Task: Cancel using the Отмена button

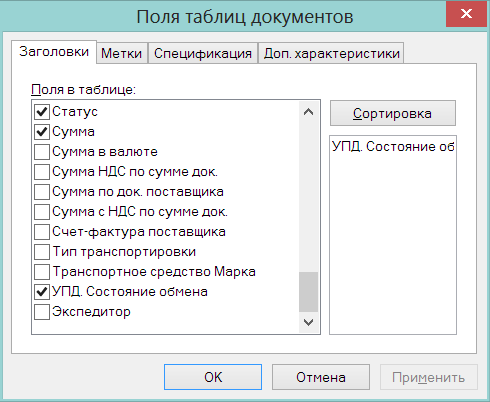Action: 321,377
